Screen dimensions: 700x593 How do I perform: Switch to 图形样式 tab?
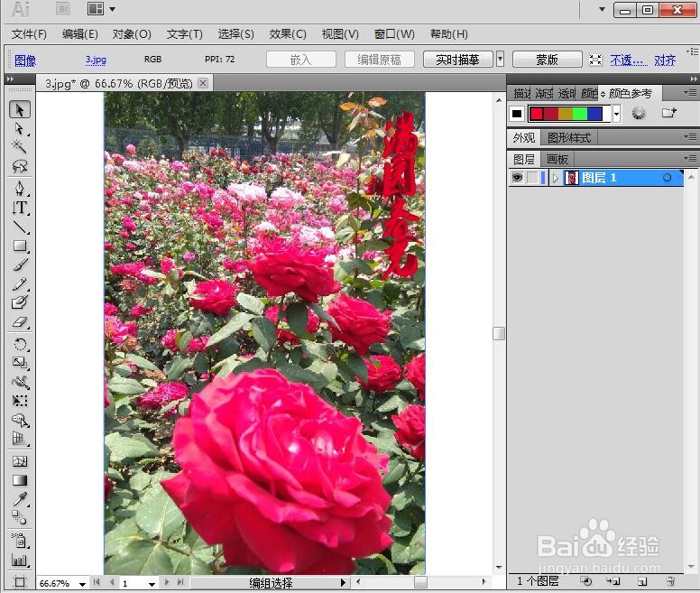[569, 138]
